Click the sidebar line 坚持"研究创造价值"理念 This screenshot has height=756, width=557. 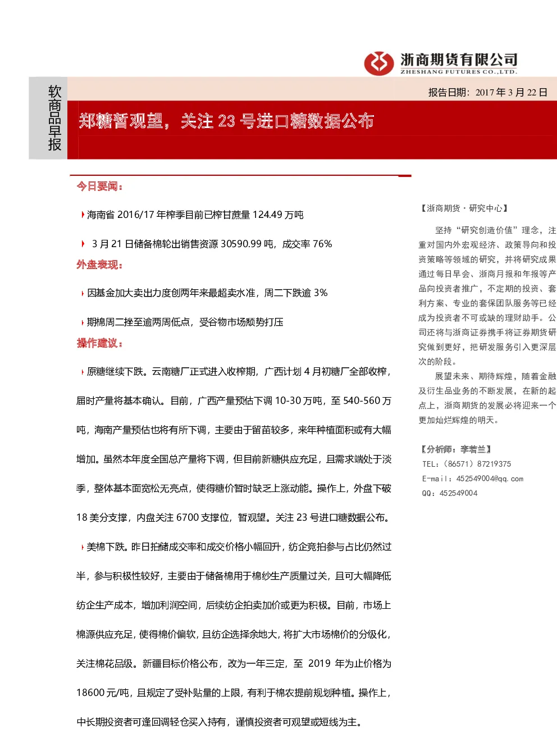(x=495, y=230)
